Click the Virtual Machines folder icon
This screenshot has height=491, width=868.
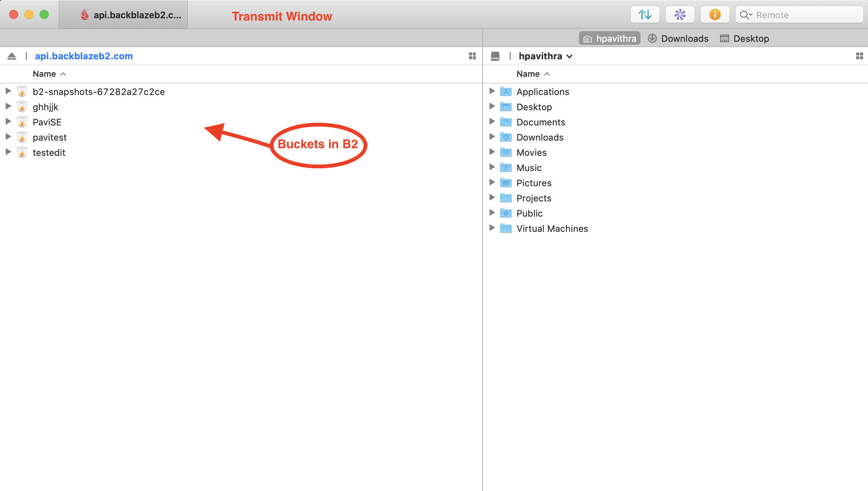coord(506,228)
